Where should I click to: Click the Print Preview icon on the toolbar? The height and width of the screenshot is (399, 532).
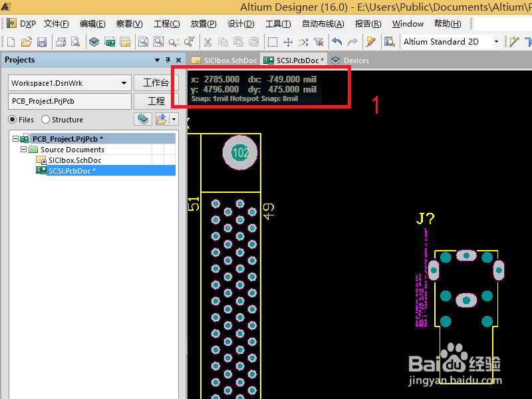tap(76, 42)
